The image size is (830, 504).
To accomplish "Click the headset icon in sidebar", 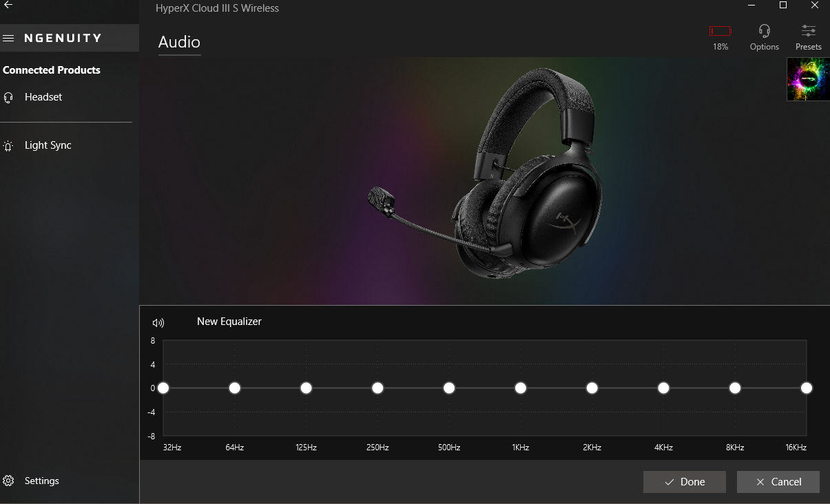I will (x=8, y=98).
